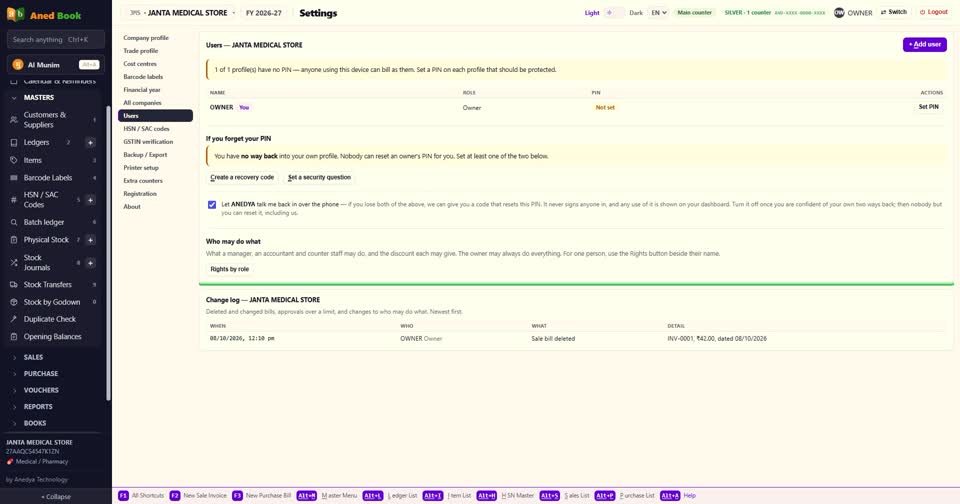Viewport: 960px width, 504px height.
Task: Add new HSN / SAC code with plus
Action: click(90, 200)
